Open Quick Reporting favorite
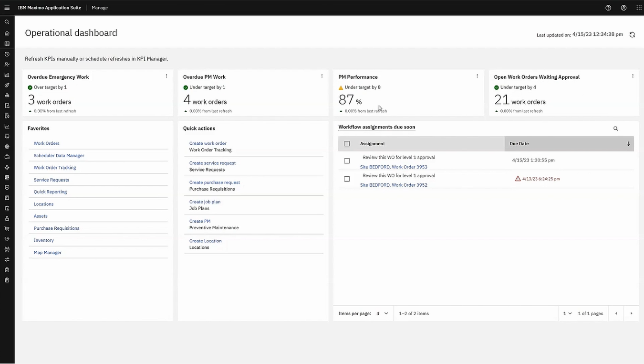Viewport: 644px width, 364px height. coord(50,192)
